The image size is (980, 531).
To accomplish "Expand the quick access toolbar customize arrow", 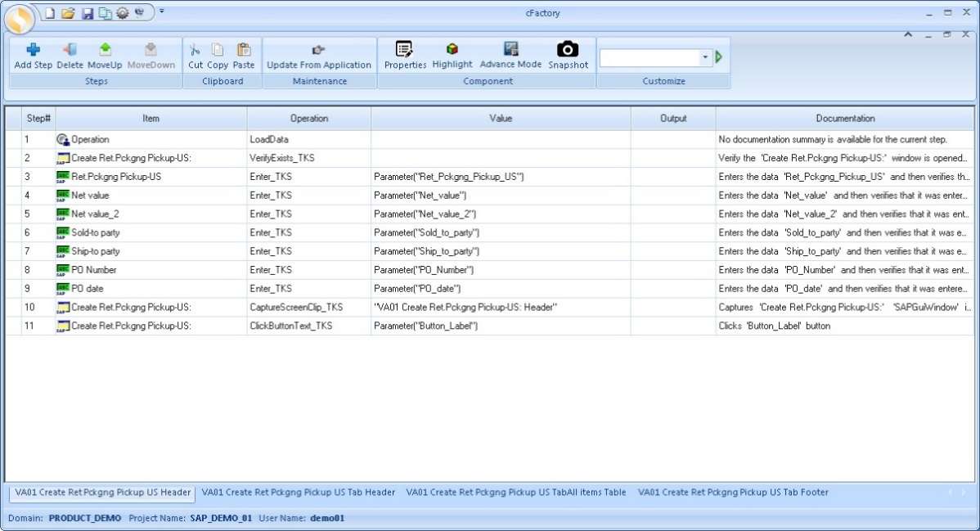I will coord(161,11).
